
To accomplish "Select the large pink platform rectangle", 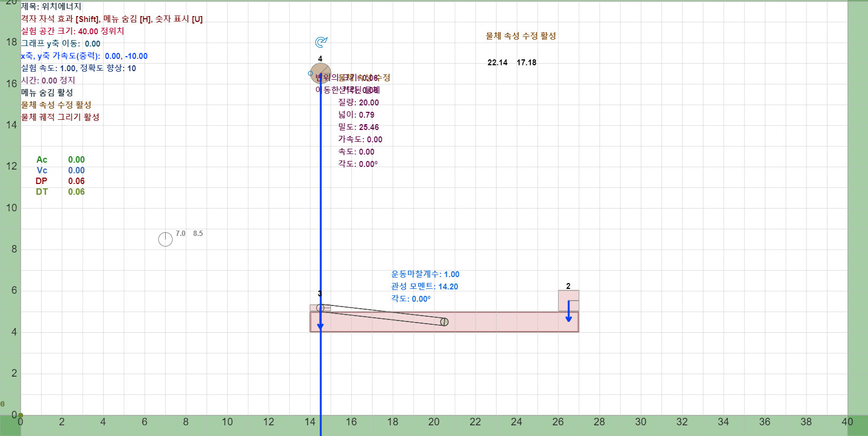I will tap(444, 322).
